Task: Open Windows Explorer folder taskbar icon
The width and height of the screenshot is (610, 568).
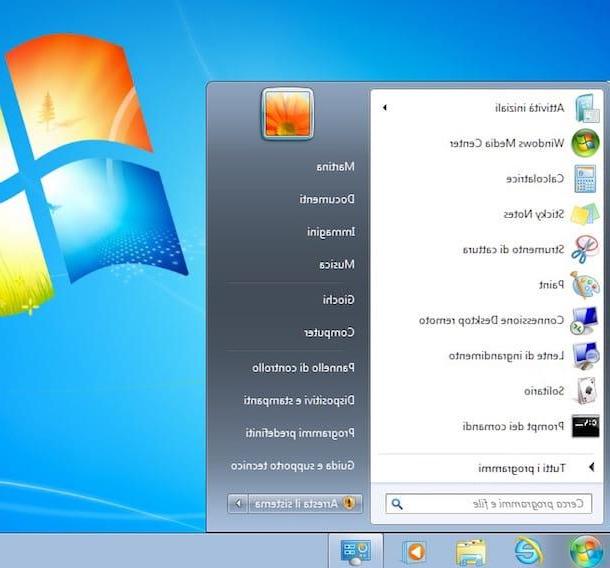Action: click(471, 552)
